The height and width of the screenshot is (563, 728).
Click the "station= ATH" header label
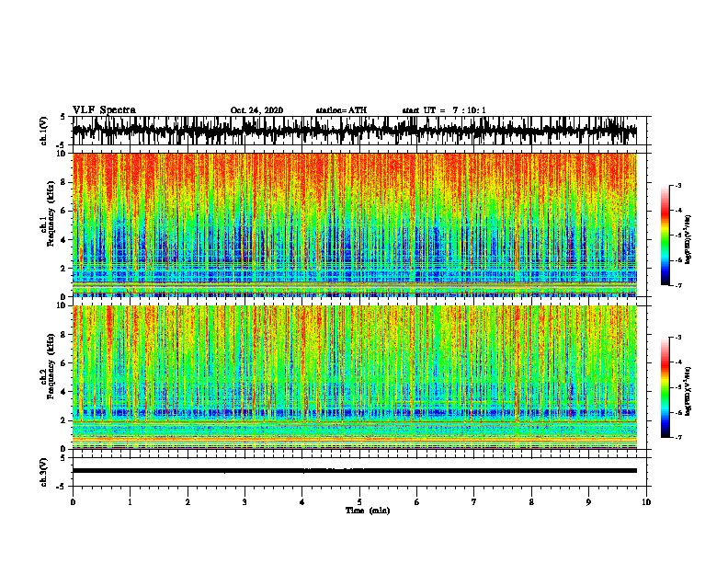coord(341,110)
